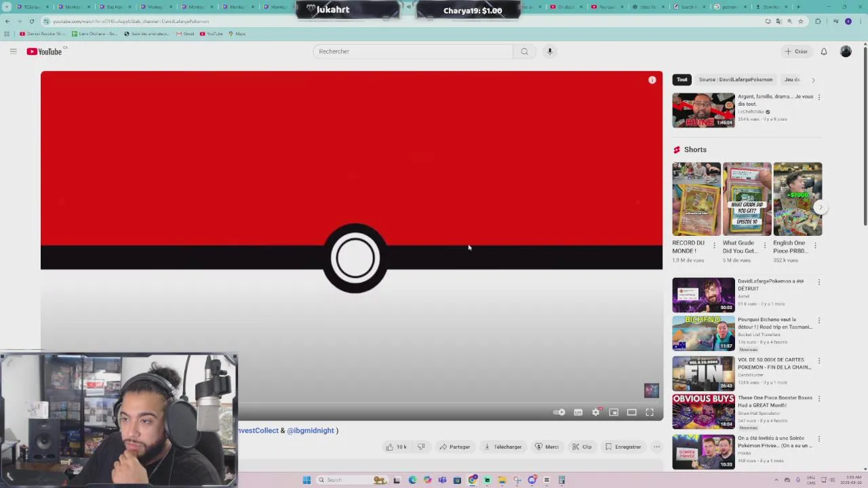Show next Shorts with the arrow
This screenshot has width=868, height=488.
[821, 207]
